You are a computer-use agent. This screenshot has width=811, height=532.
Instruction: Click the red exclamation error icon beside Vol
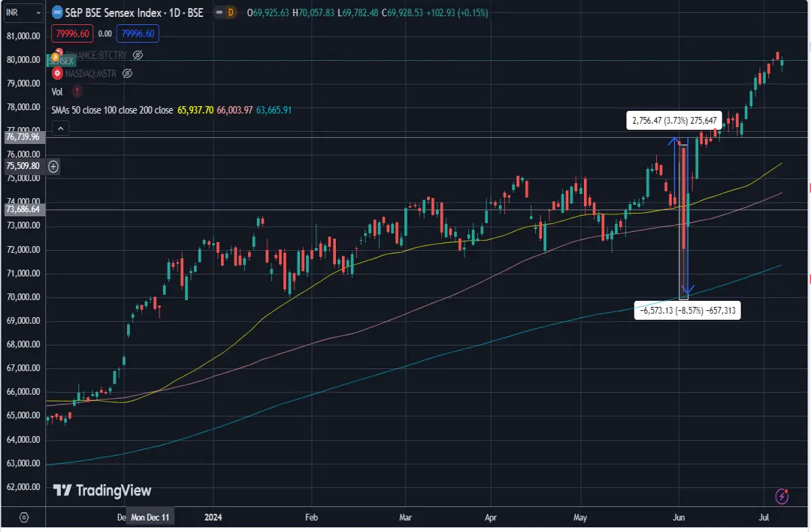pyautogui.click(x=78, y=91)
